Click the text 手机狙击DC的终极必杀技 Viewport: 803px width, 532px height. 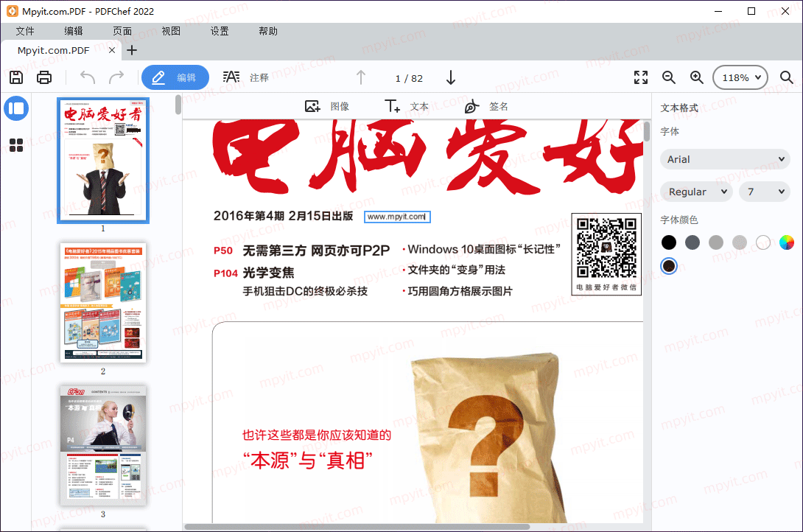click(305, 291)
